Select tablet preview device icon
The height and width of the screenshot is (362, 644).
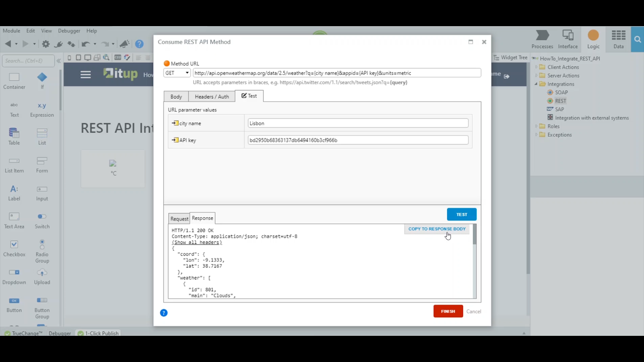coord(78,58)
